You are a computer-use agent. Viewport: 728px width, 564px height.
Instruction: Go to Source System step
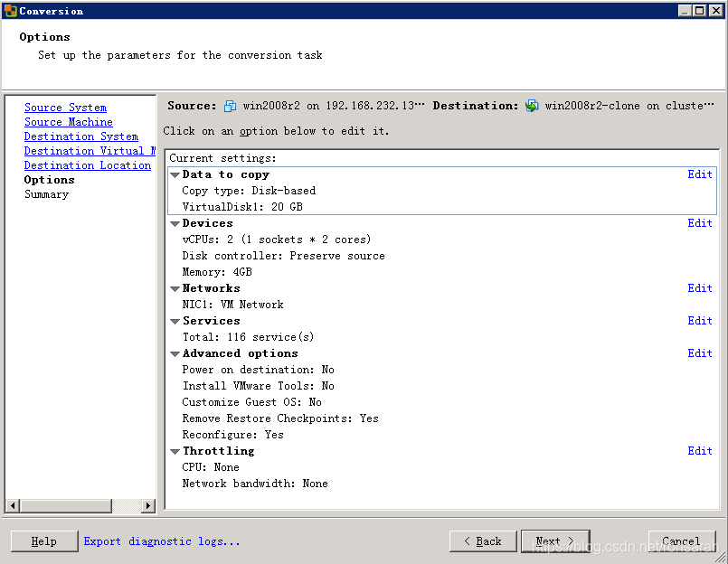pyautogui.click(x=65, y=108)
